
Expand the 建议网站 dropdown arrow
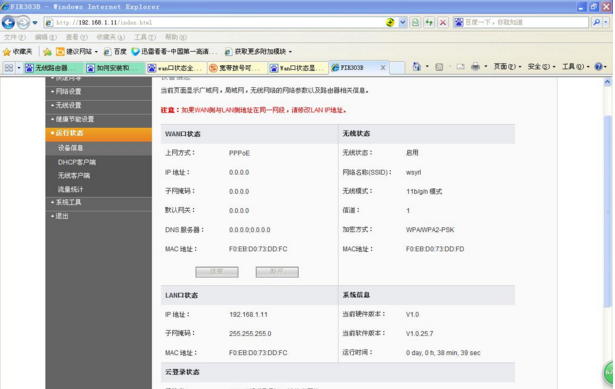tap(96, 52)
